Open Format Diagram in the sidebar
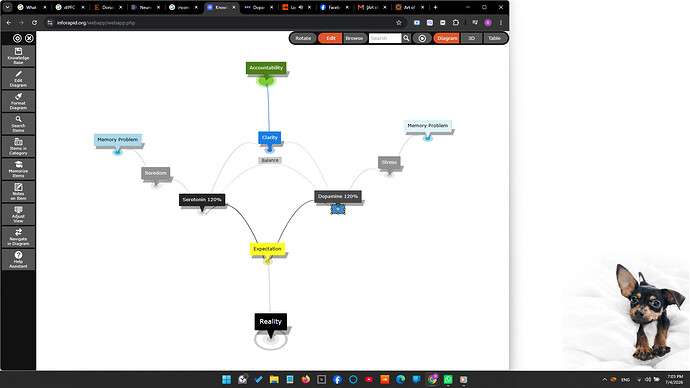 point(18,101)
